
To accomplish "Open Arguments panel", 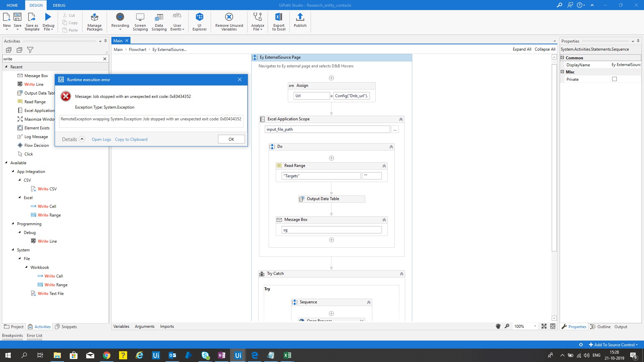I will (x=145, y=326).
